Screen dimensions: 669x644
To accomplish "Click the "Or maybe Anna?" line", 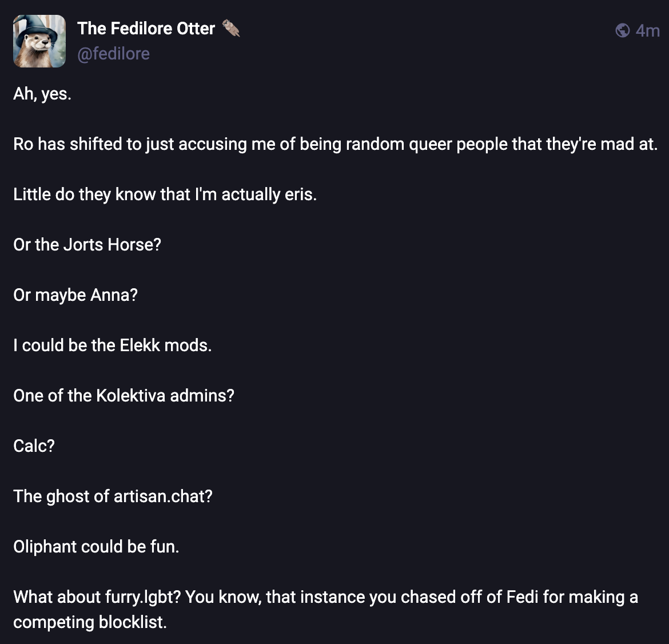I will 75,295.
